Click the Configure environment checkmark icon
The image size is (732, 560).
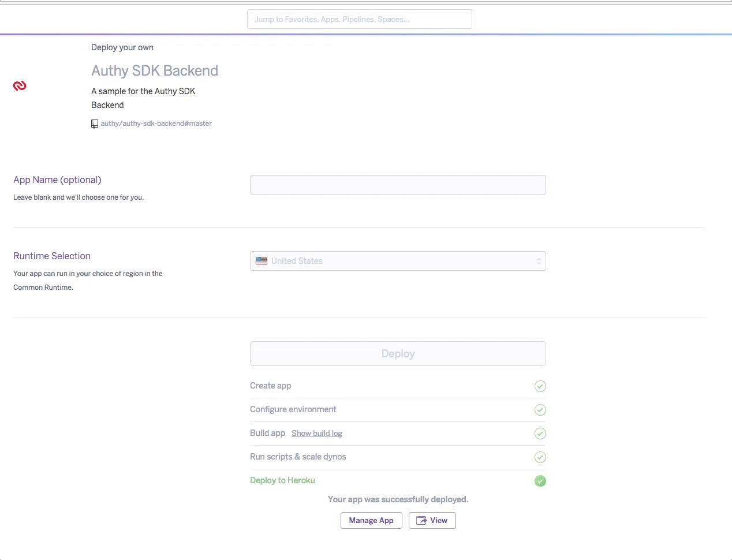click(x=540, y=410)
